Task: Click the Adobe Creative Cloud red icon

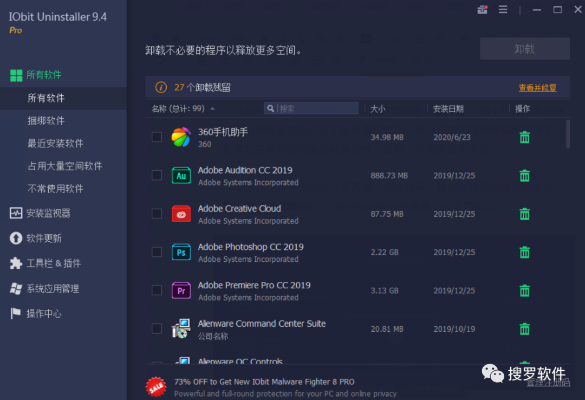Action: point(181,214)
